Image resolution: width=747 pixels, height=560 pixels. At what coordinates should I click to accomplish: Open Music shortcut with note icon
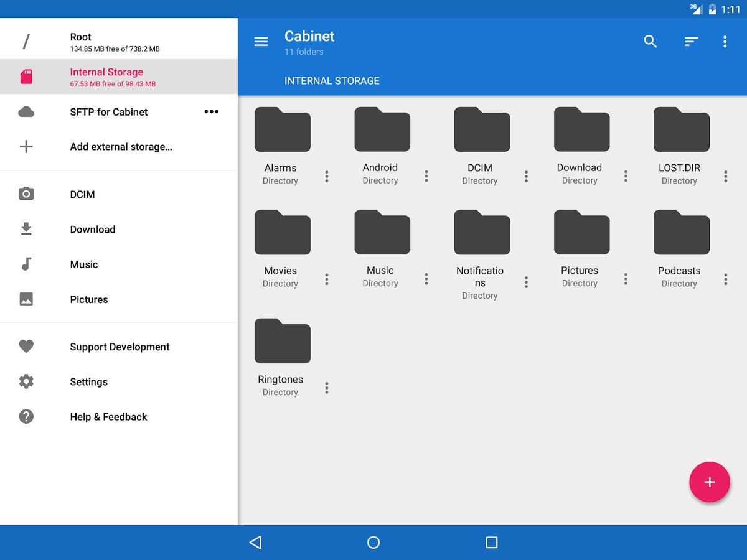pyautogui.click(x=84, y=264)
